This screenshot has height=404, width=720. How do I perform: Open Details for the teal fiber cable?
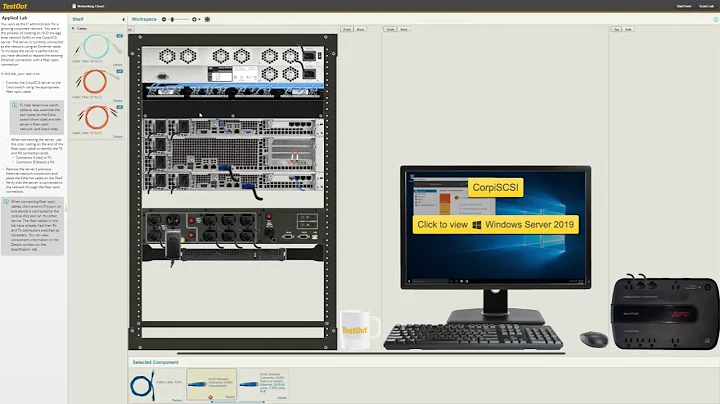click(x=118, y=65)
